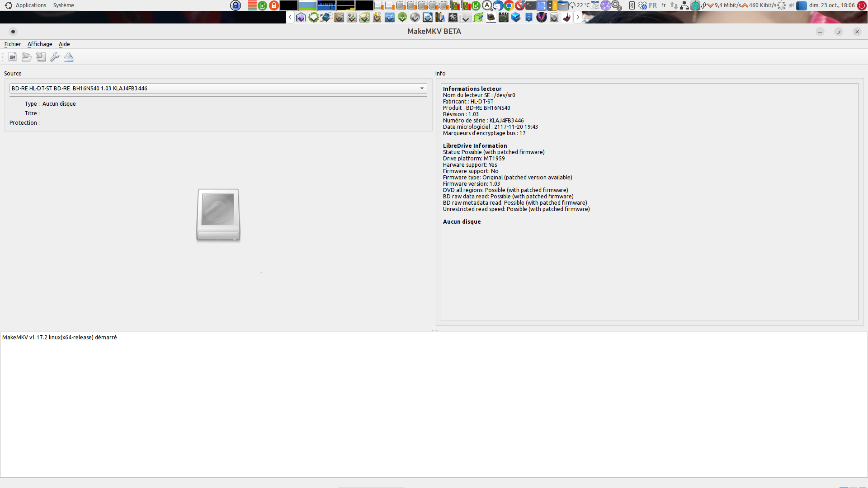This screenshot has width=868, height=488.
Task: Open the wired network connection tray icon
Action: point(684,5)
